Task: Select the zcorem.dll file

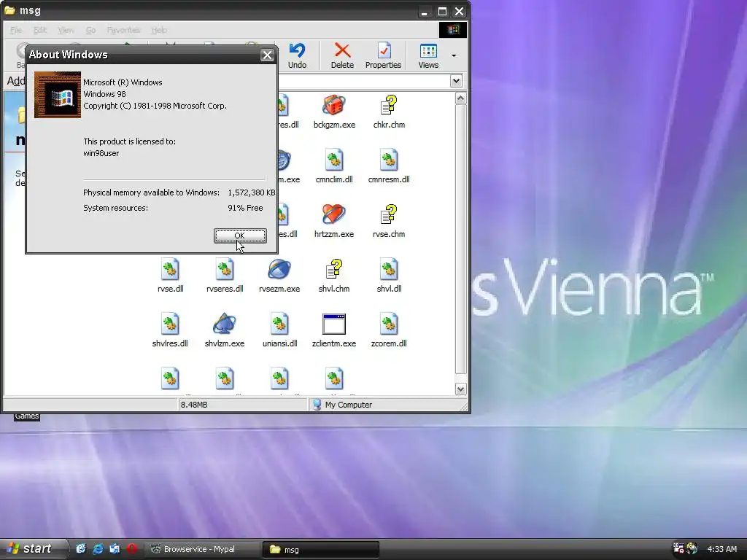Action: (389, 330)
